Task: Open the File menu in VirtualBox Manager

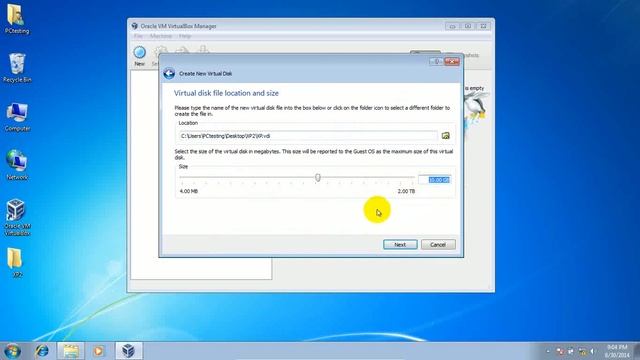Action: 138,36
